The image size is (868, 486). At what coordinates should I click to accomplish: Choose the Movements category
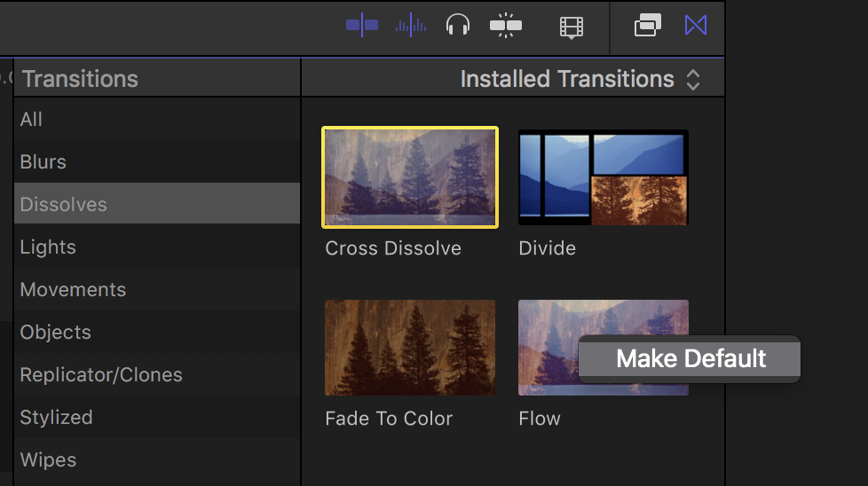pos(73,290)
